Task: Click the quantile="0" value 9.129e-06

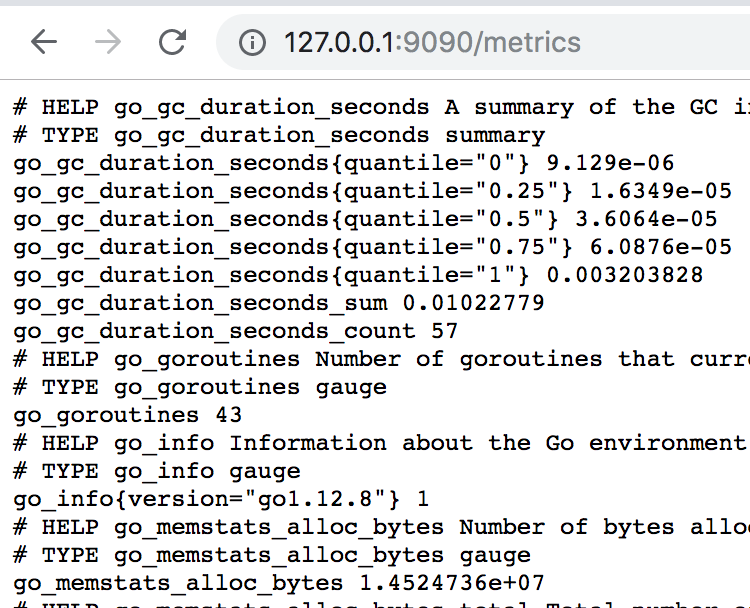Action: (610, 163)
